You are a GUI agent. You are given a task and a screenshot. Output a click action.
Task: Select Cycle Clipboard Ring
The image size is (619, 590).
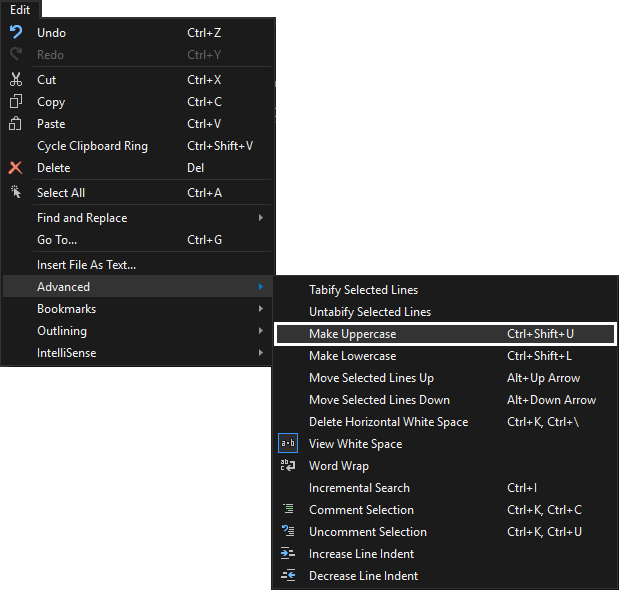click(x=92, y=146)
